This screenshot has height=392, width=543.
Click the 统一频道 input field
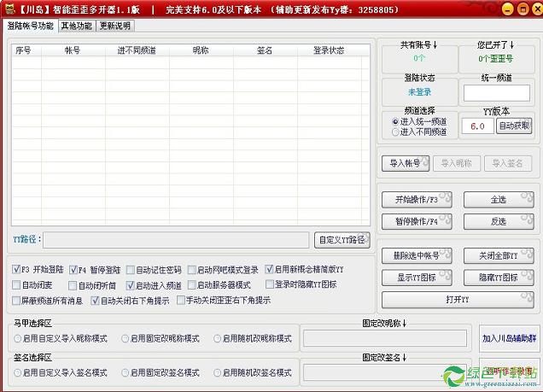(497, 92)
